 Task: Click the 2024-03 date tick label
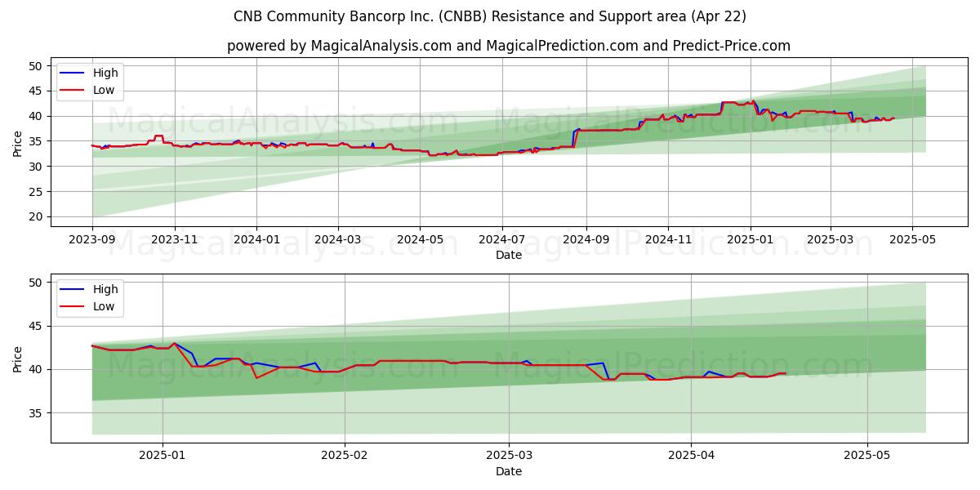(x=337, y=239)
